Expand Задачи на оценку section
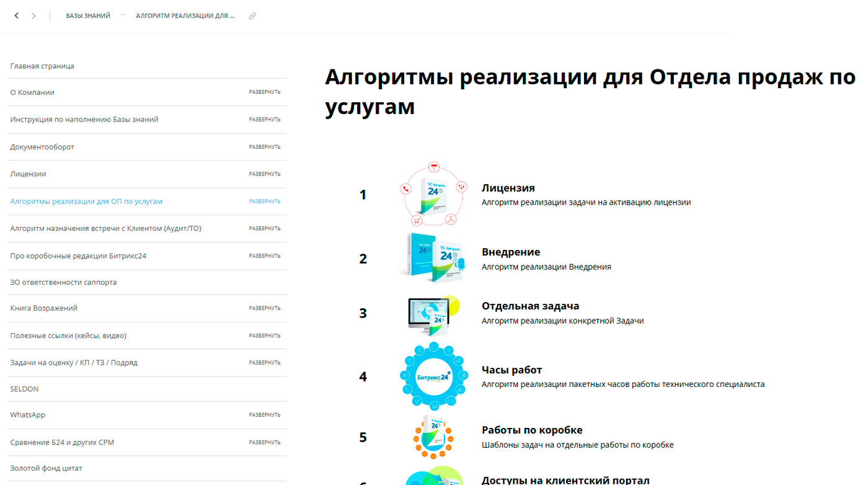This screenshot has width=868, height=485. (265, 363)
